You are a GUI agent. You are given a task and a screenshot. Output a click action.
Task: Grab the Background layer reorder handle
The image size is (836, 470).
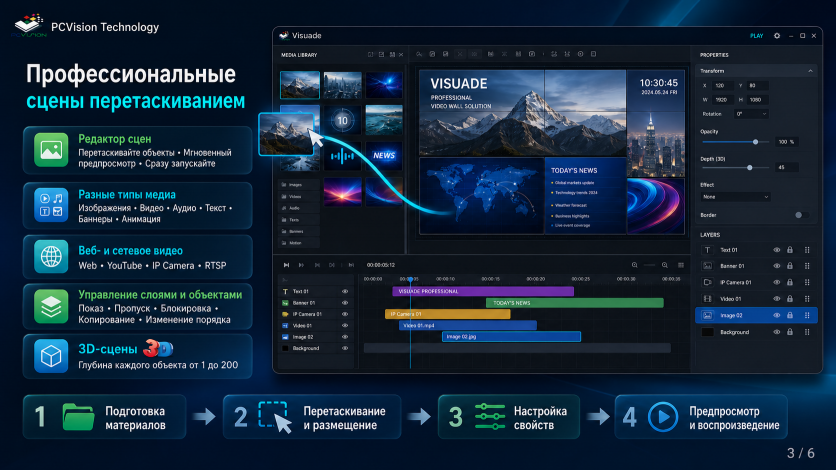pos(807,332)
